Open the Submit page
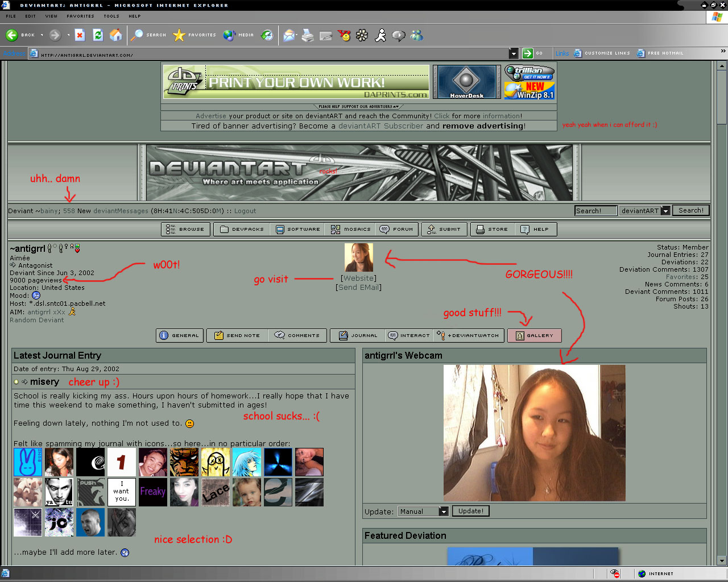Screen dimensions: 728x582 pos(444,230)
